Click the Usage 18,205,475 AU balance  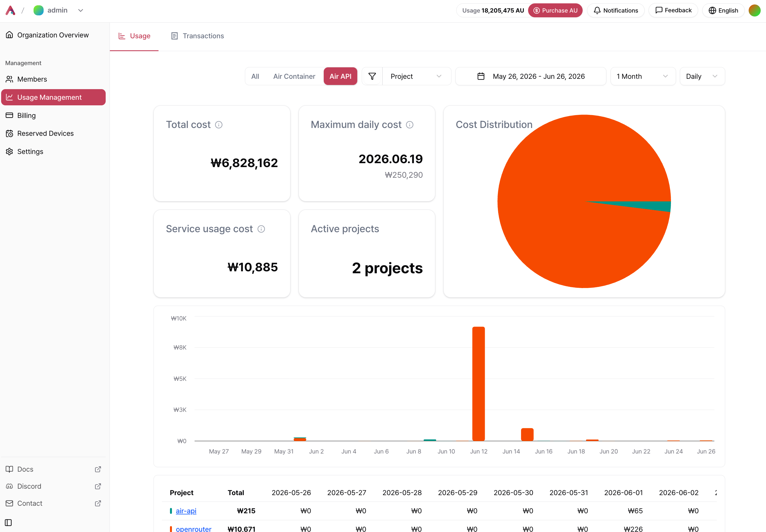click(493, 10)
